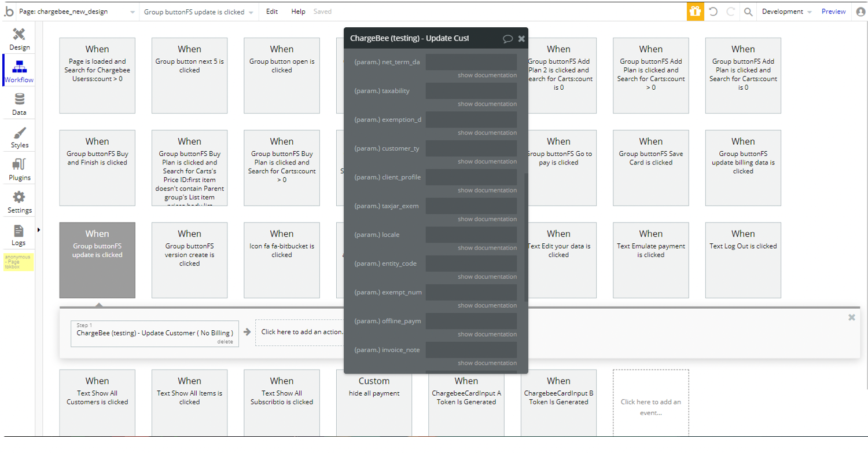The height and width of the screenshot is (453, 868).
Task: Click the Preview link
Action: (x=833, y=12)
